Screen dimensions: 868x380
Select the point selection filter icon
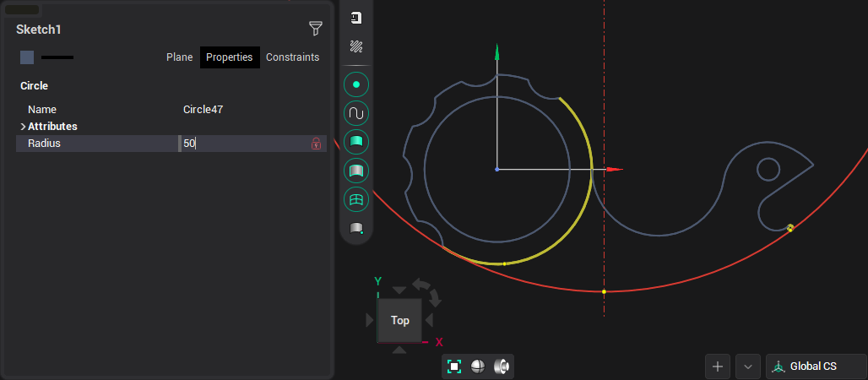(356, 84)
